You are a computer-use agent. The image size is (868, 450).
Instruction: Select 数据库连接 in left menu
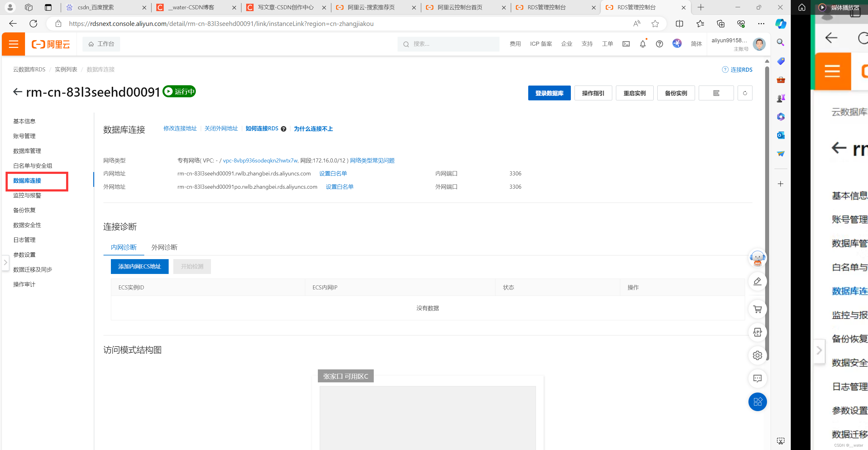tap(27, 181)
